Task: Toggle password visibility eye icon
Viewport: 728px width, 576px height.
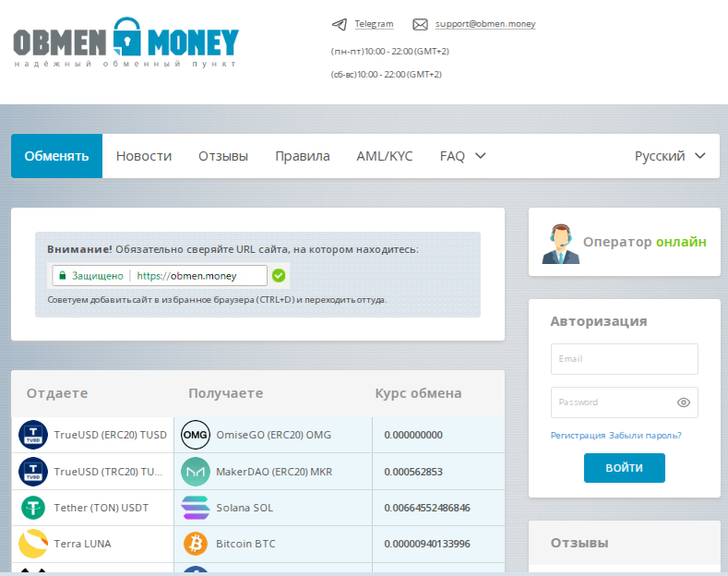Action: pos(684,402)
